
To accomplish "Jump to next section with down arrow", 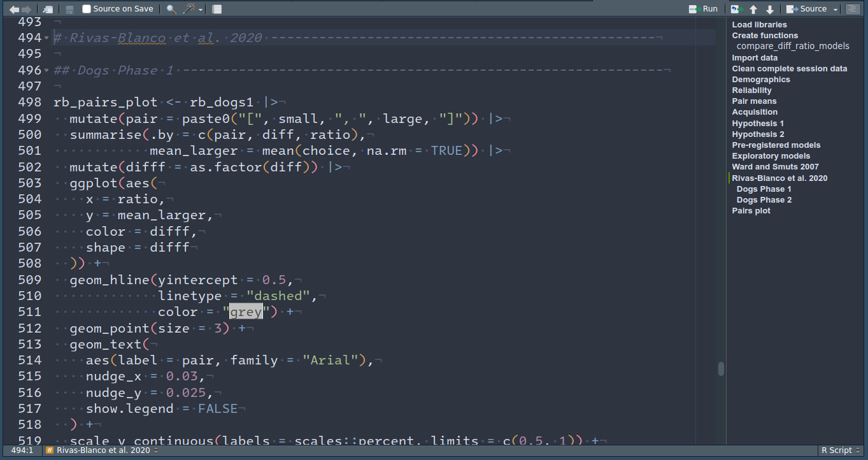I will click(769, 9).
